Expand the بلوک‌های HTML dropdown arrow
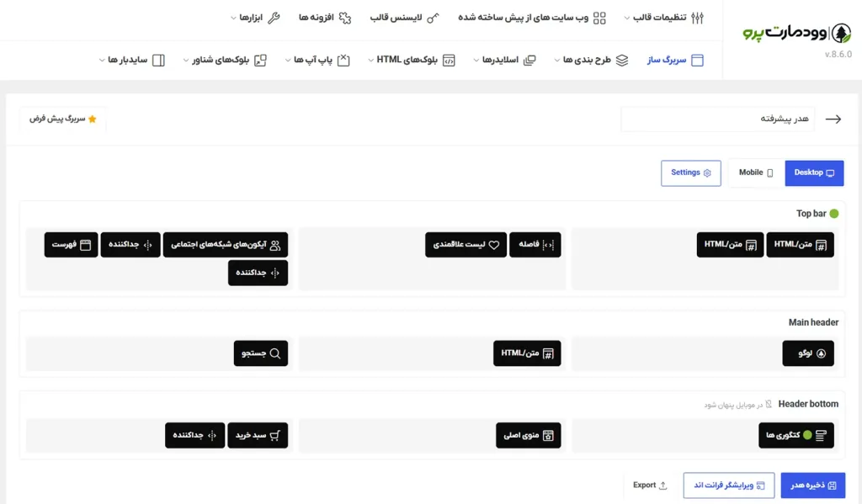862x504 pixels. (370, 60)
